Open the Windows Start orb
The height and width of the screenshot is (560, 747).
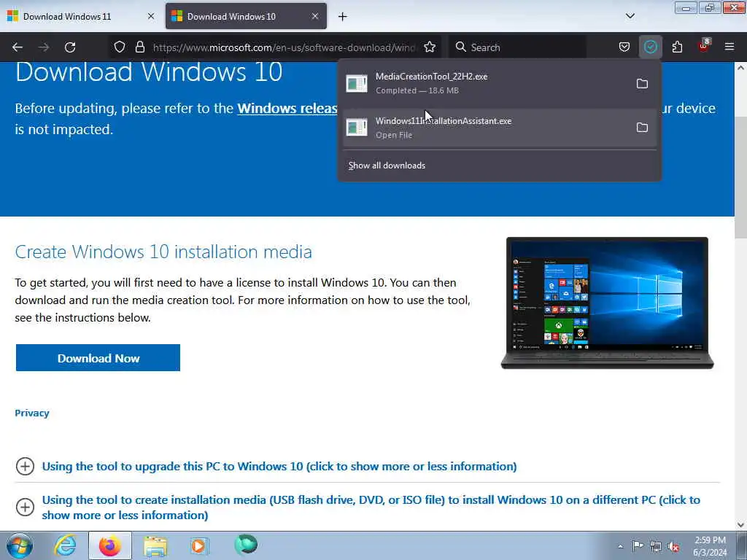pyautogui.click(x=20, y=545)
